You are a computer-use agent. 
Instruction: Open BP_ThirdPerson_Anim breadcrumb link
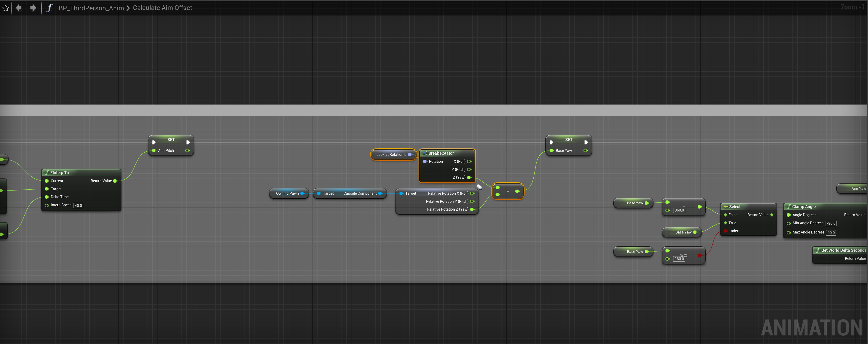pyautogui.click(x=91, y=8)
